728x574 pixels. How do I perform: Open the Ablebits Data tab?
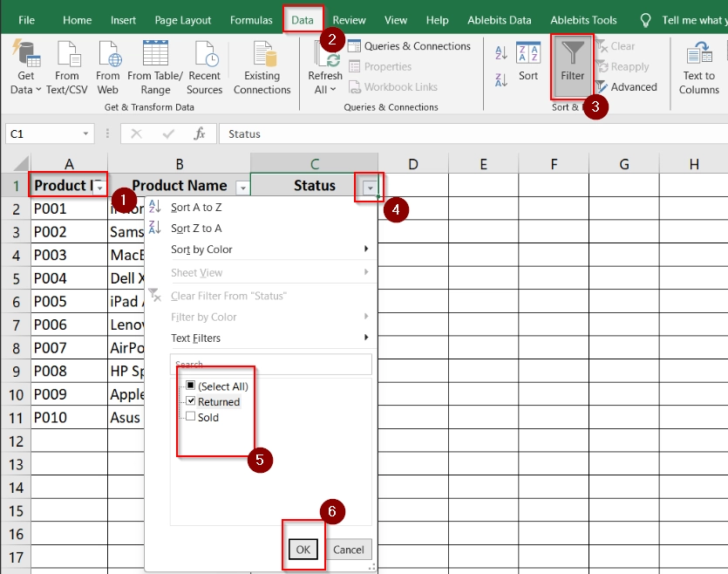[x=499, y=20]
